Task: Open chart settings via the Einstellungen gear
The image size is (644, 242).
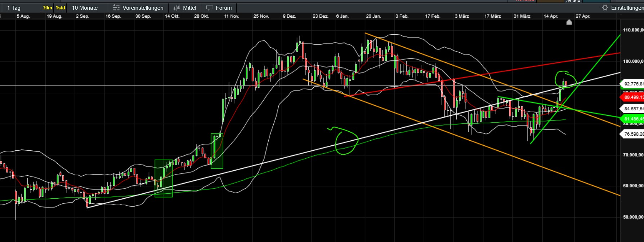Action: pos(605,8)
